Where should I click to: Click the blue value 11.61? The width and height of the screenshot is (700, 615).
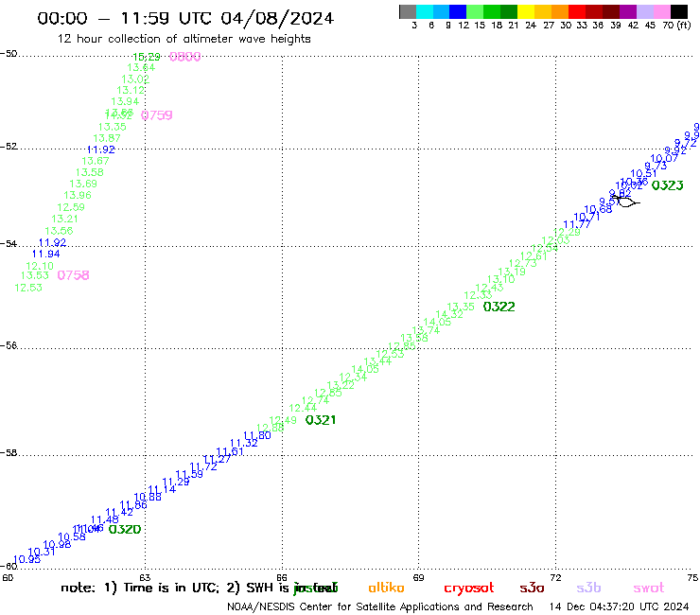tap(230, 451)
